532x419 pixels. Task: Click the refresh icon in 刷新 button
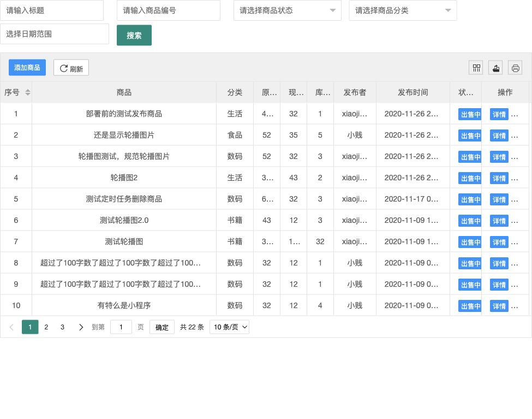(63, 68)
